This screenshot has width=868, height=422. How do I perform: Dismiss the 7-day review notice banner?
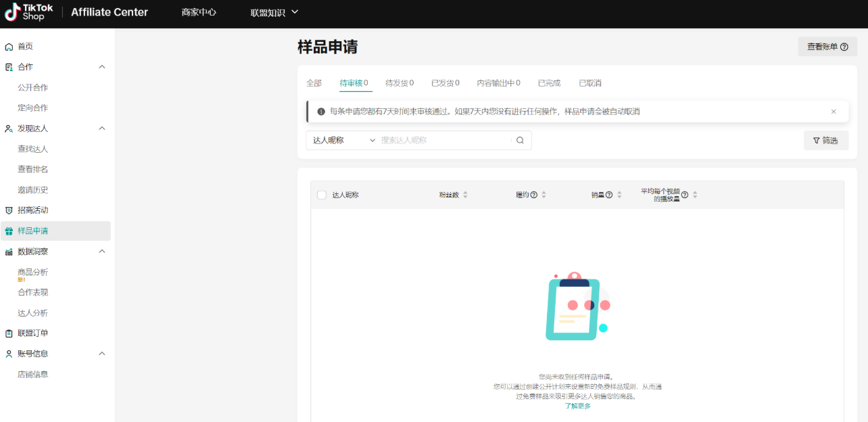pyautogui.click(x=834, y=111)
